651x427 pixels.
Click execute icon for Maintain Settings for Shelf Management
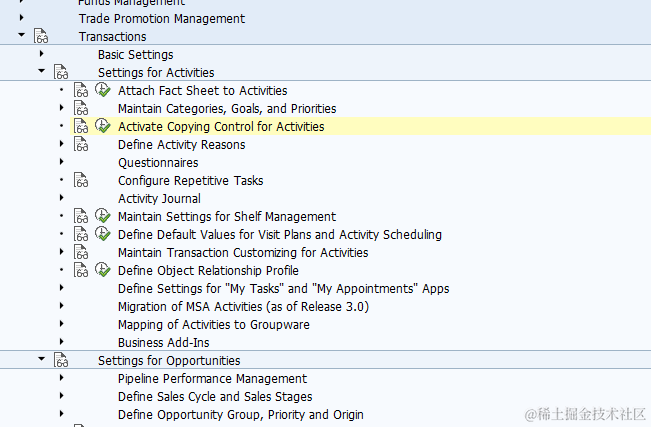point(102,216)
